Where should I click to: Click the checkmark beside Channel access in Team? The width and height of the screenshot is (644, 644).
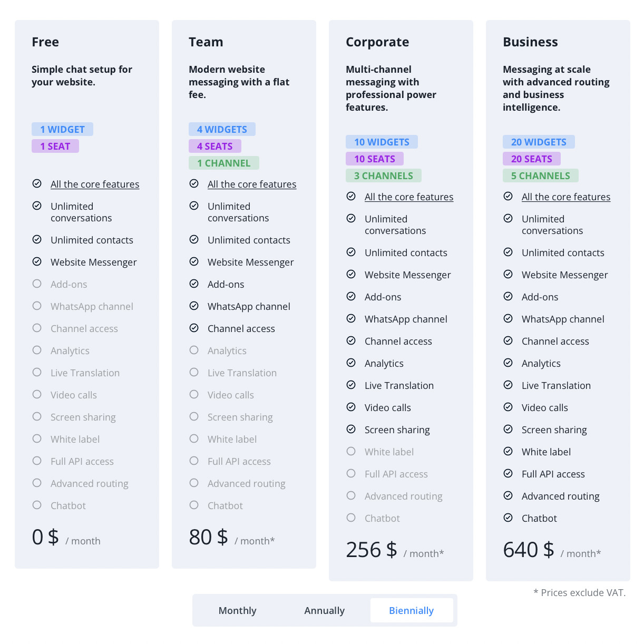coord(194,328)
